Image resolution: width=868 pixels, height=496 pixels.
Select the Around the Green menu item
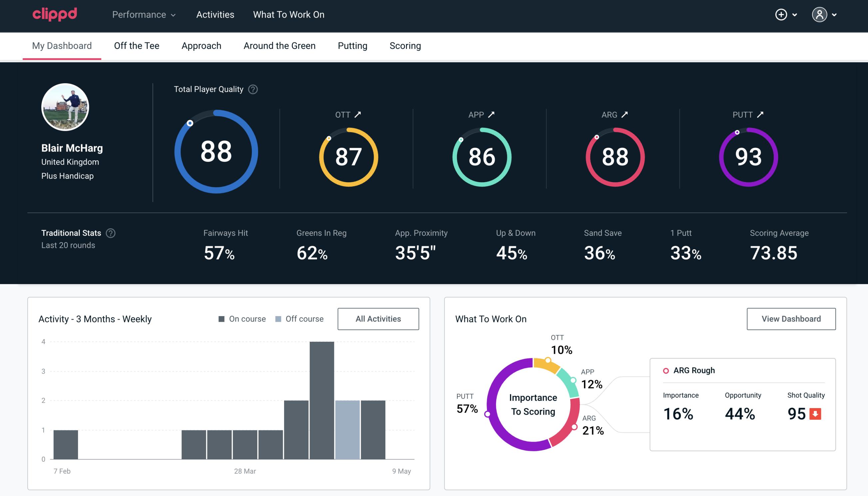pos(279,45)
